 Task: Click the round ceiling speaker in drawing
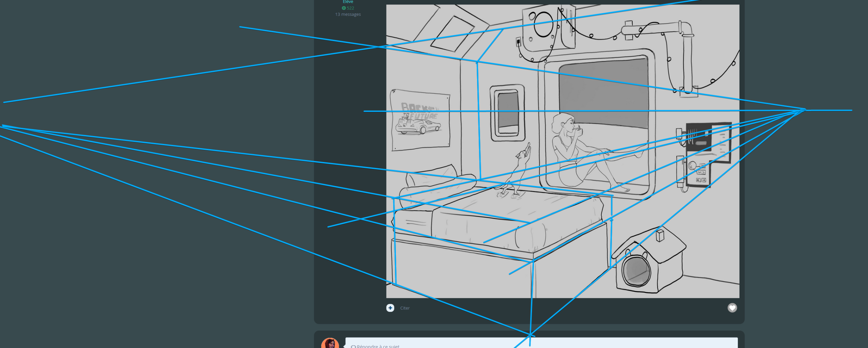point(543,24)
